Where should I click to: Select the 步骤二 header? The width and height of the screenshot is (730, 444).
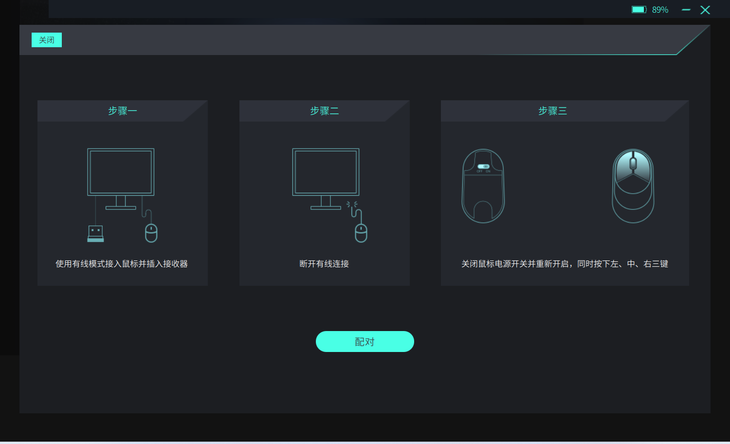[324, 111]
